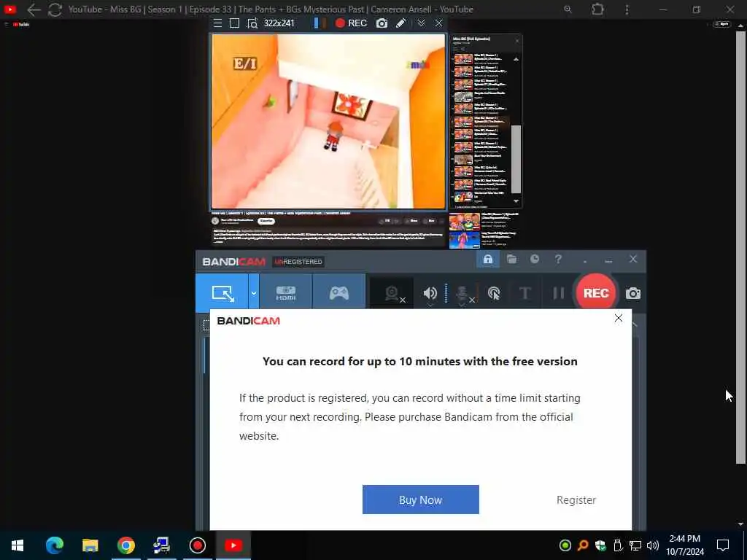
Task: Expand the screen recording mode dropdown arrow
Action: 254,293
